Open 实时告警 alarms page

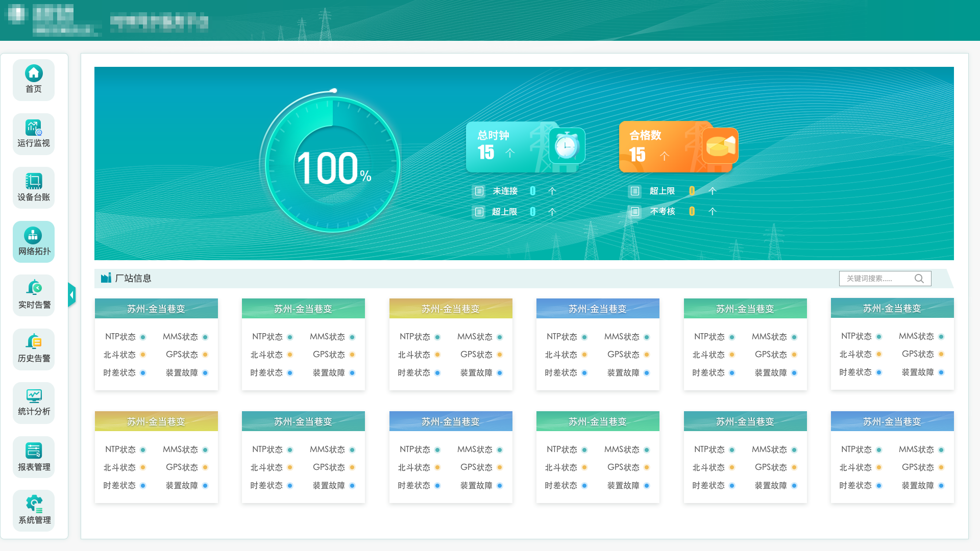coord(34,295)
